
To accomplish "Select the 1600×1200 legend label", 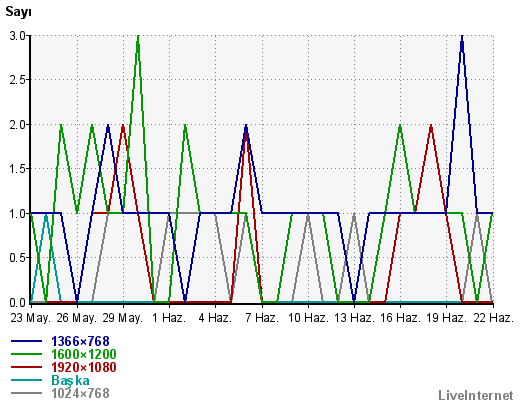I will pyautogui.click(x=84, y=354).
